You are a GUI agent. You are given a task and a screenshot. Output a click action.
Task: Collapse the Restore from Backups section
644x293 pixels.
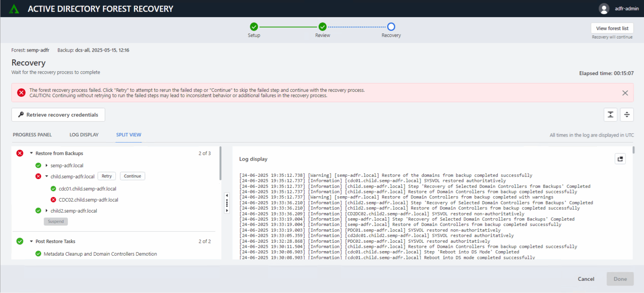[x=31, y=153]
